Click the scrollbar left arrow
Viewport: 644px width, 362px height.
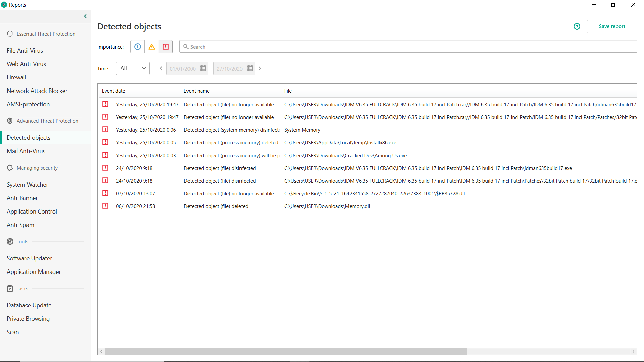click(101, 351)
